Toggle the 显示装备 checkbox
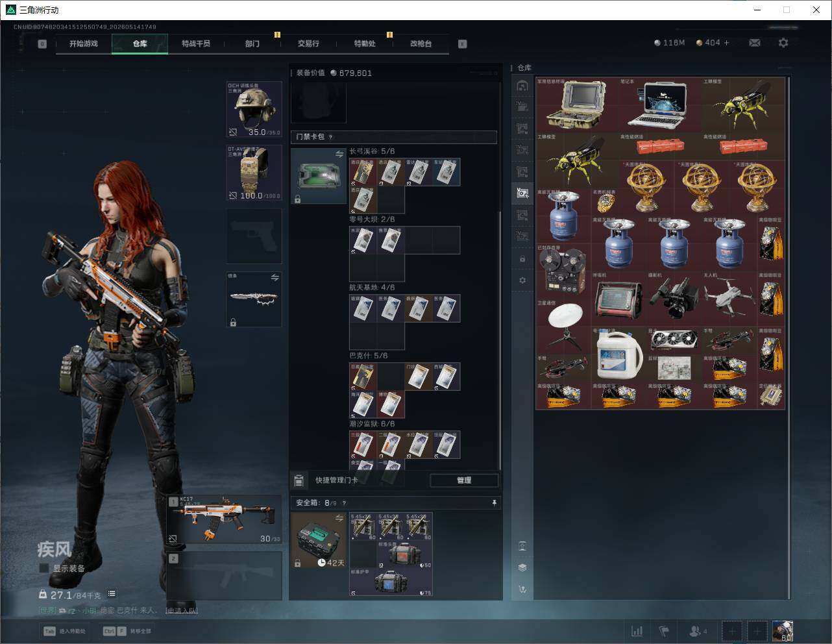 tap(43, 568)
